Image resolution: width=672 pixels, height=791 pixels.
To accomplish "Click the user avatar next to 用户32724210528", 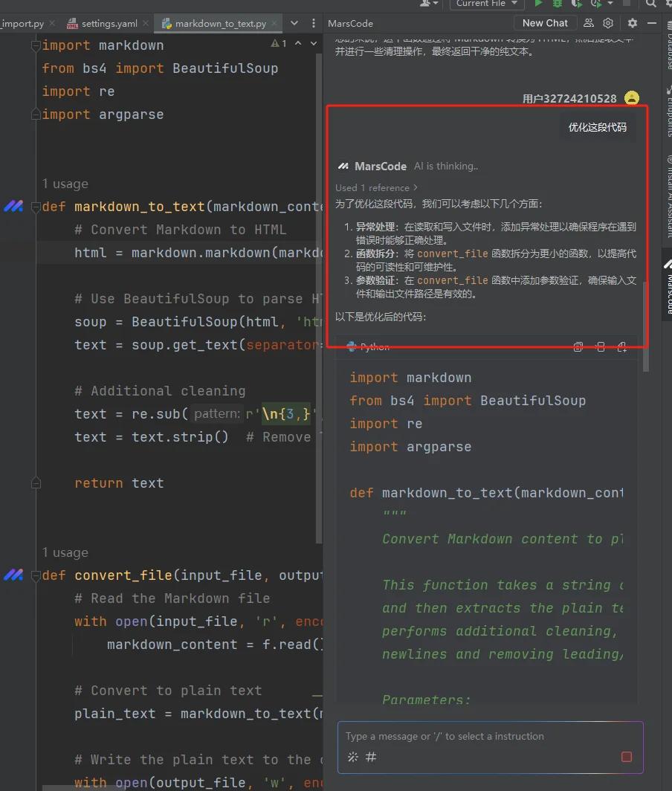I will 632,98.
